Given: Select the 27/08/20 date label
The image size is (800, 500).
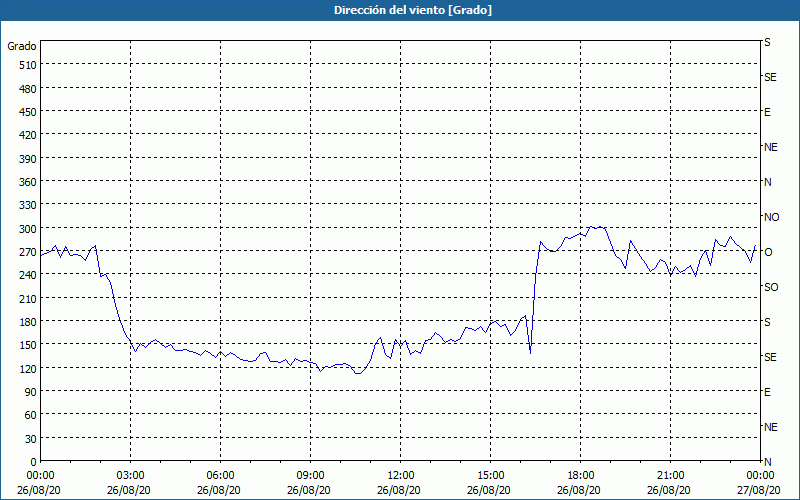Looking at the screenshot, I should coord(760,491).
